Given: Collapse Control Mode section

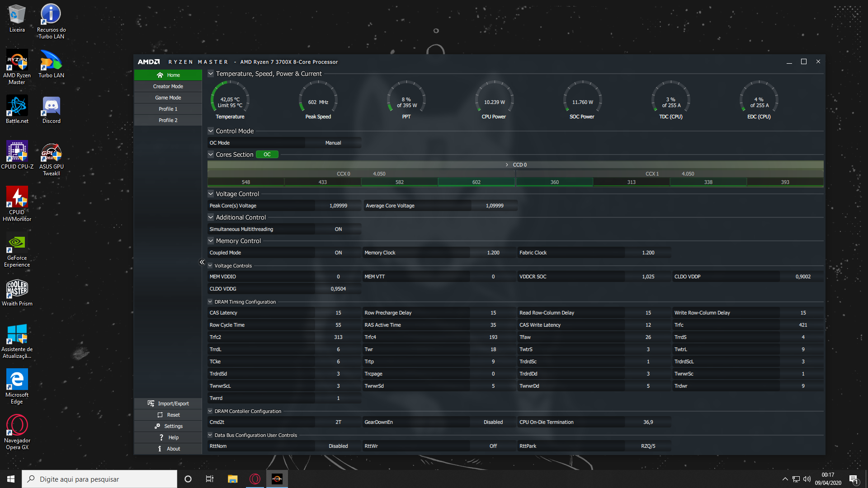Looking at the screenshot, I should tap(211, 131).
